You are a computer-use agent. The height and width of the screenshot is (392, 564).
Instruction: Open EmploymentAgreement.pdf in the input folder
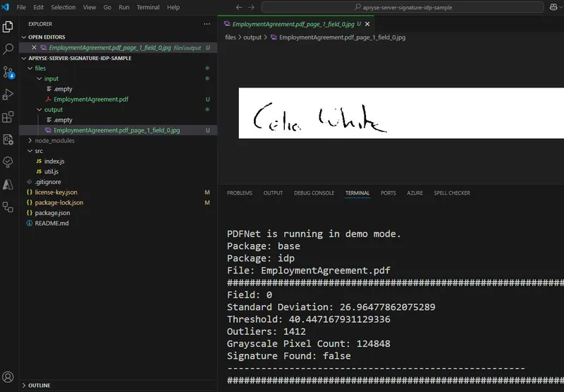pyautogui.click(x=91, y=99)
